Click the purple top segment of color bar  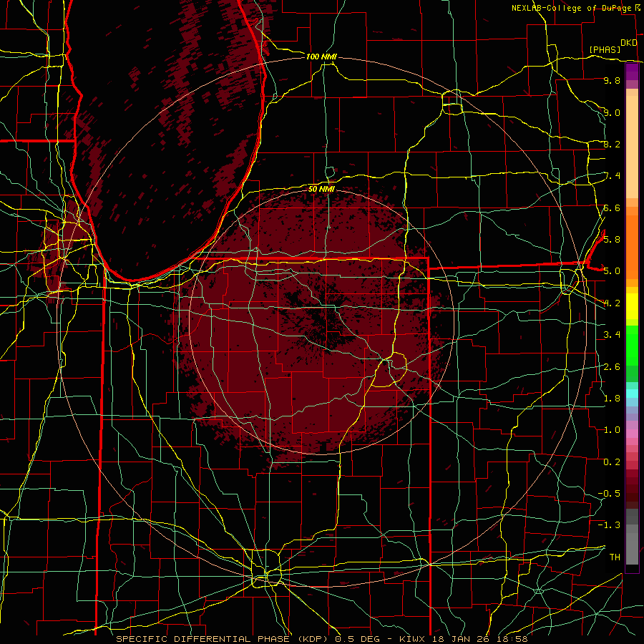tap(632, 72)
